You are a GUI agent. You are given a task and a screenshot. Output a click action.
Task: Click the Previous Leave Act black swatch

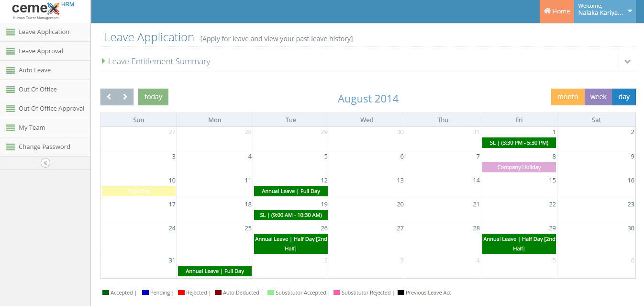pos(401,293)
